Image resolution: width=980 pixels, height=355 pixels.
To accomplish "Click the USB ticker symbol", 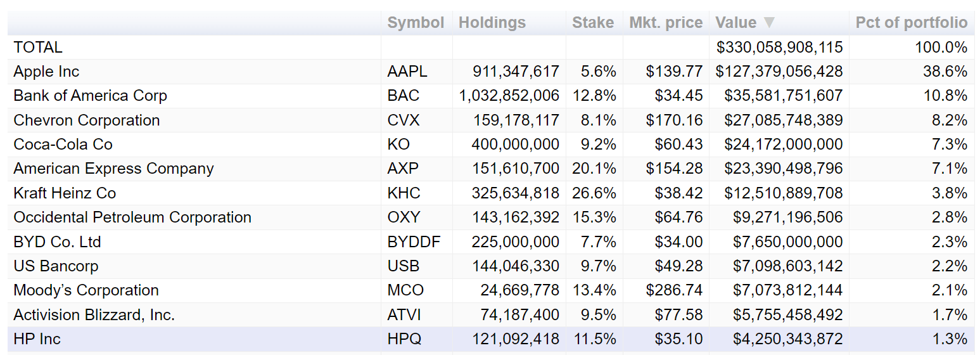I will point(404,266).
